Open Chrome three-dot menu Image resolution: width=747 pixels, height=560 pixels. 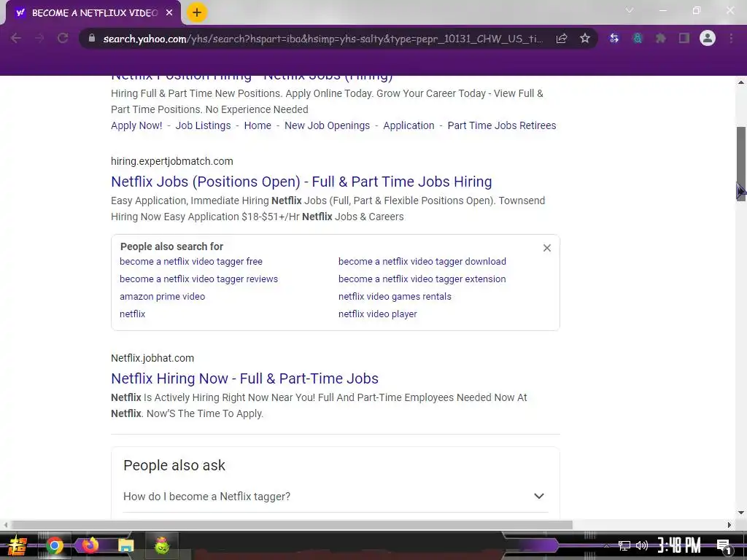(731, 39)
